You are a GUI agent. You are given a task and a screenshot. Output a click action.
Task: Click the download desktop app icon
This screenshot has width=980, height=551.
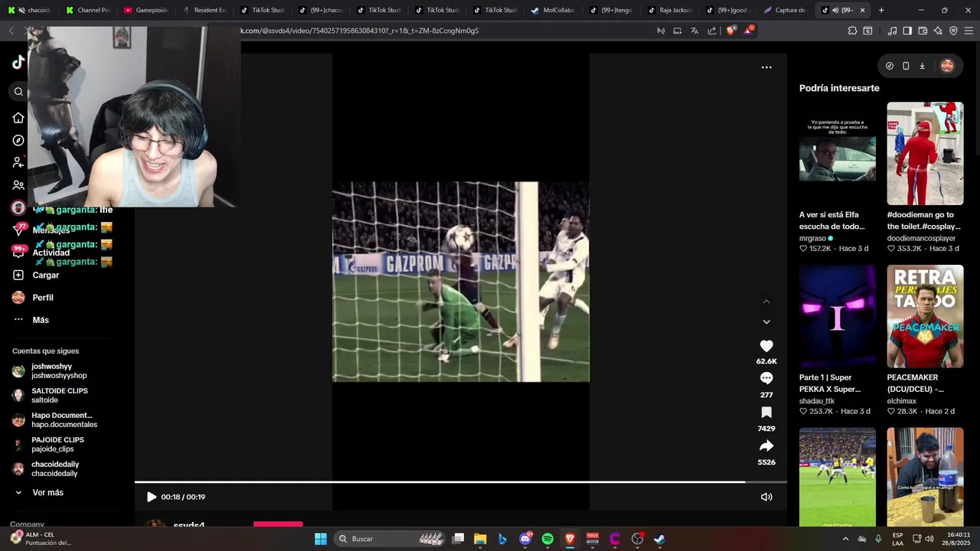coord(923,66)
